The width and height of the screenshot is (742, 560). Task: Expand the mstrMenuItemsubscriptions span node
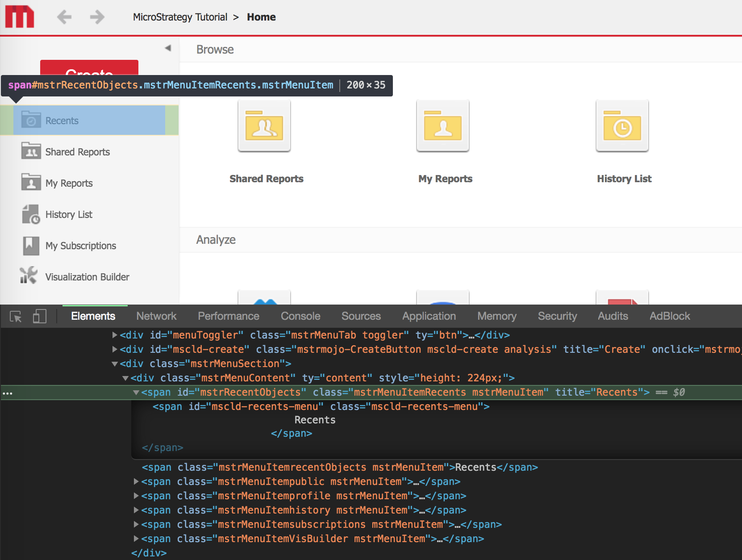pos(136,524)
